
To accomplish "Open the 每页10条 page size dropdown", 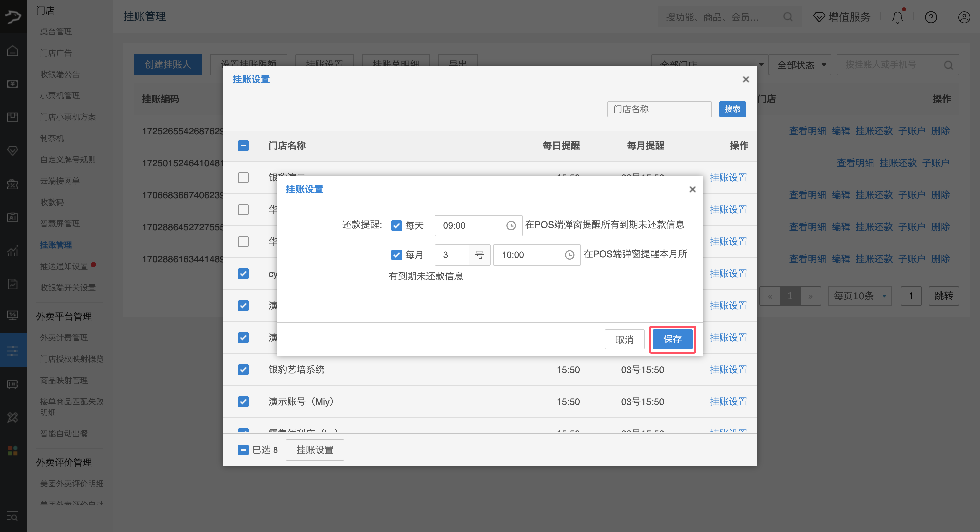I will coord(859,296).
